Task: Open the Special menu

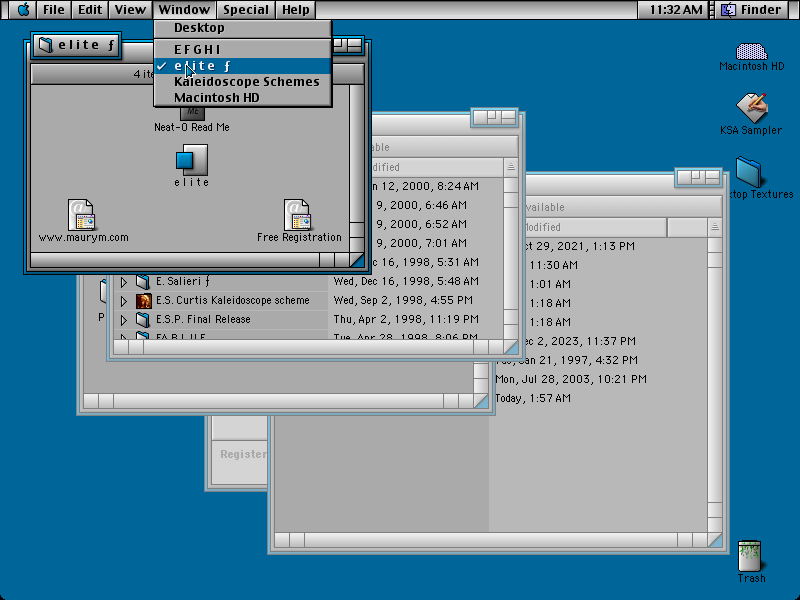Action: (245, 10)
